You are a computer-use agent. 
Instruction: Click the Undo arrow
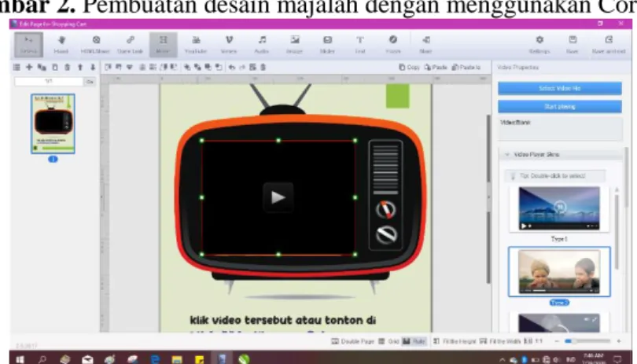[x=232, y=68]
